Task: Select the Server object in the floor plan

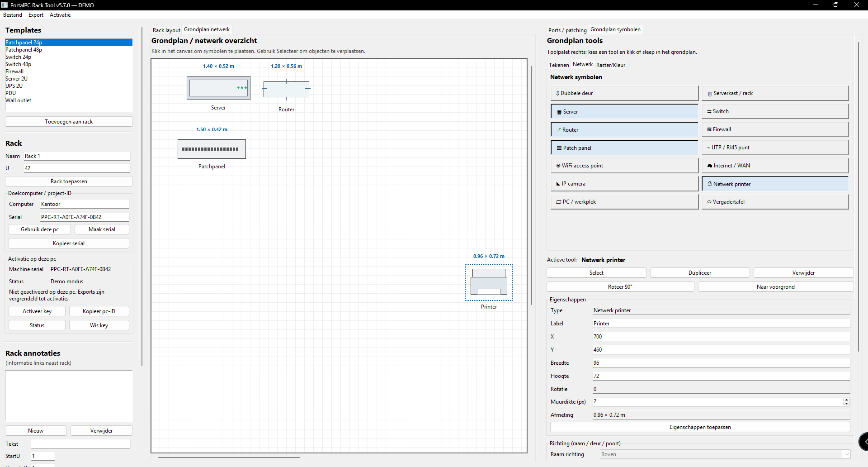Action: pyautogui.click(x=218, y=88)
